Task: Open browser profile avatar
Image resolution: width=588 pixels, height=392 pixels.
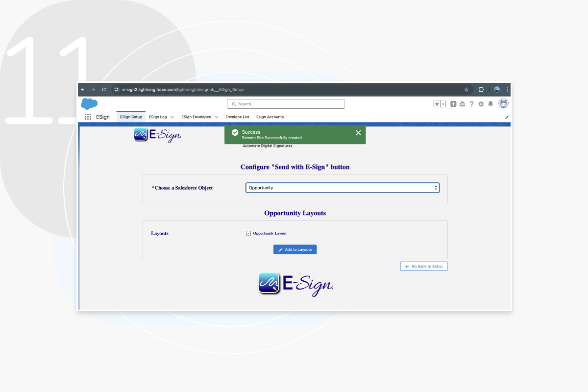Action: pyautogui.click(x=497, y=90)
